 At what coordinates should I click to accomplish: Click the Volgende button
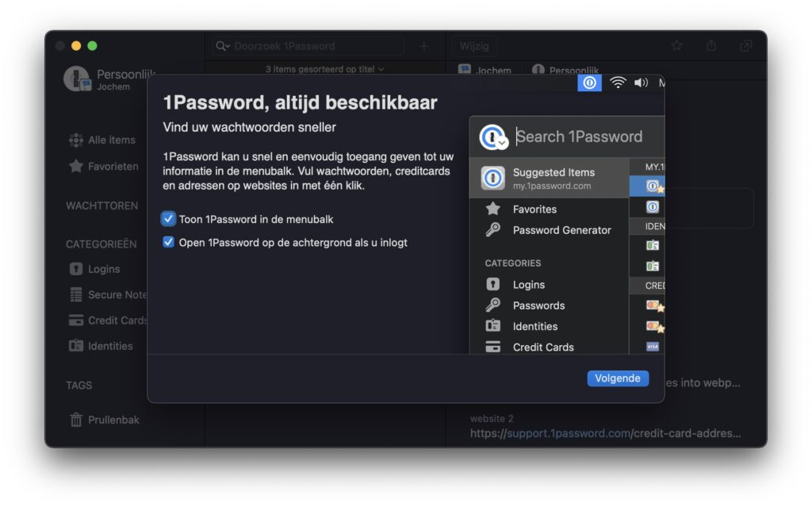(617, 378)
